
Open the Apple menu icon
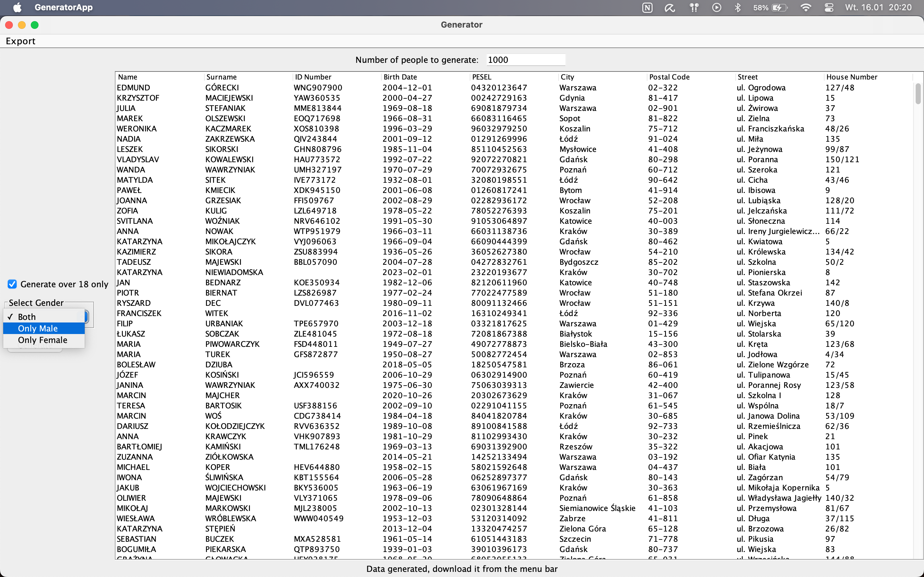17,7
